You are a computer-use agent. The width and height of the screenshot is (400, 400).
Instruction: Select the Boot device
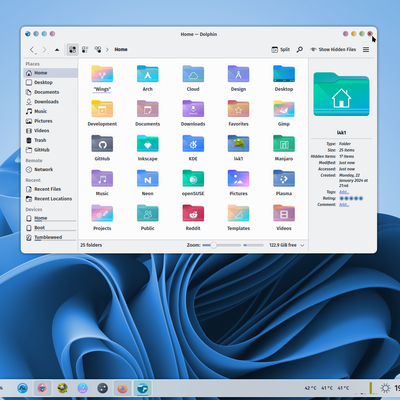(x=51, y=228)
